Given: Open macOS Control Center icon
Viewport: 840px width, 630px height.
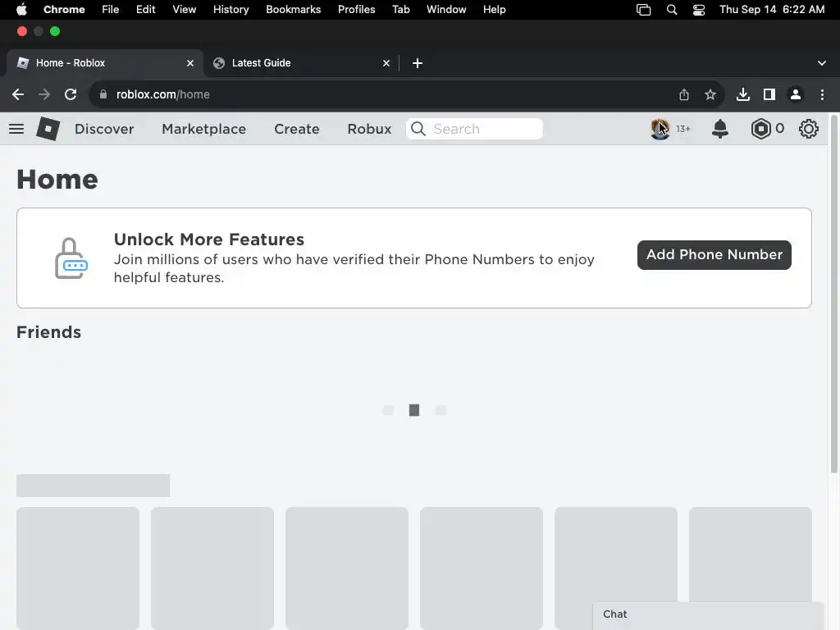Looking at the screenshot, I should point(699,10).
